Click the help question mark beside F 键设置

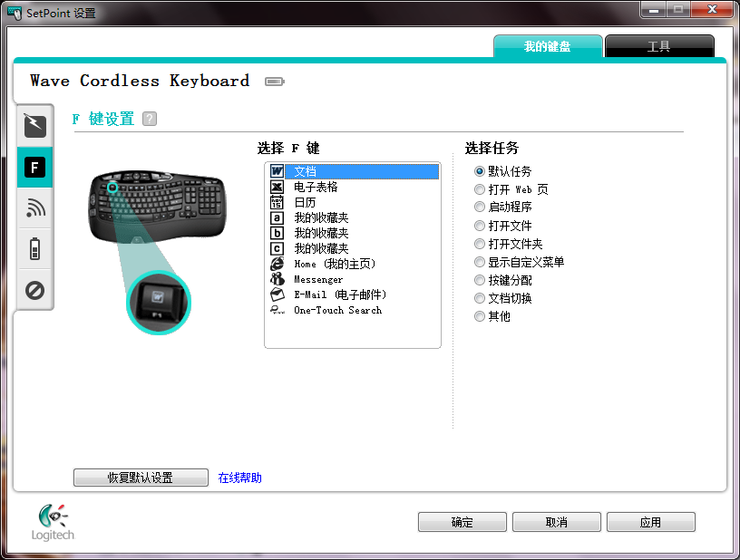click(149, 119)
